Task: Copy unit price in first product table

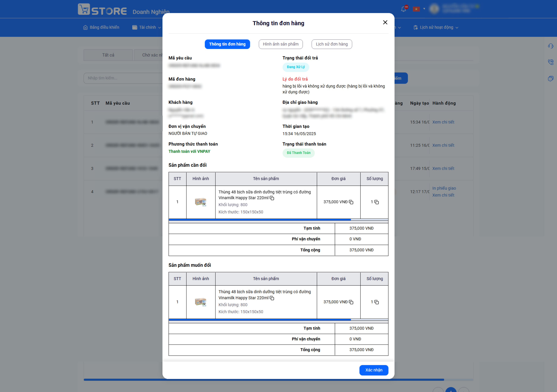Action: point(351,202)
